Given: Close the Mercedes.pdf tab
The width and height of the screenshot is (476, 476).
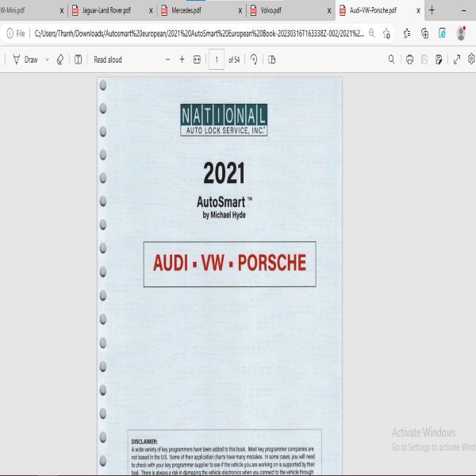Looking at the screenshot, I should (x=240, y=11).
